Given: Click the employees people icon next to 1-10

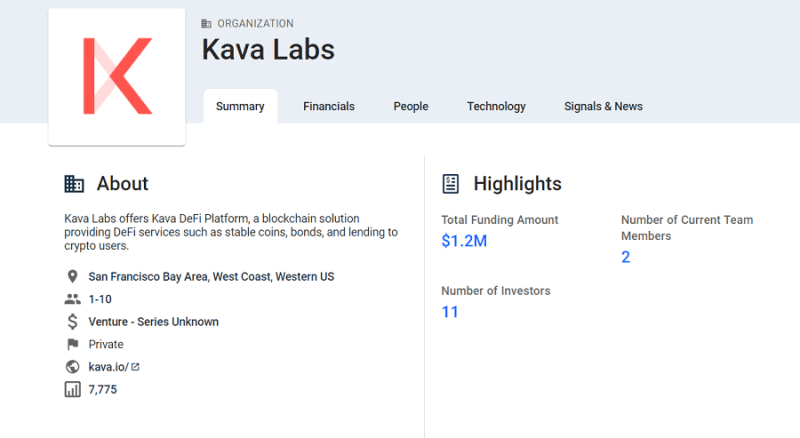Looking at the screenshot, I should [x=72, y=299].
